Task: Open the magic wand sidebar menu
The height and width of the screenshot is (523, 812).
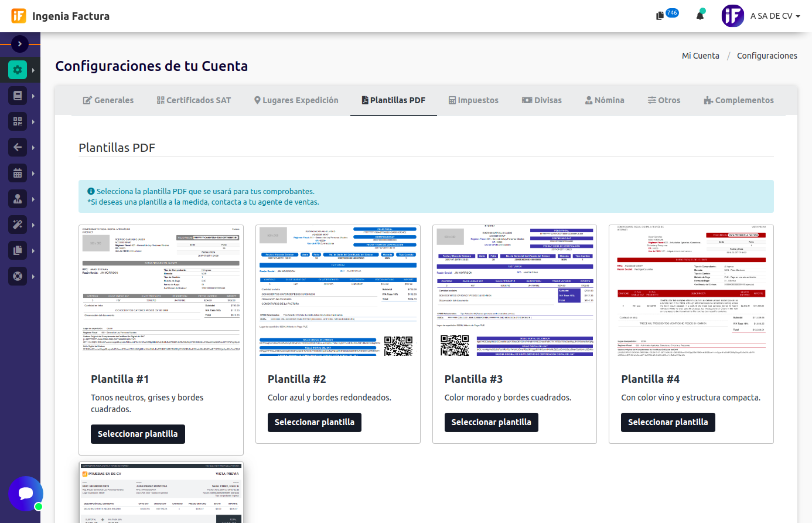Action: (x=18, y=225)
